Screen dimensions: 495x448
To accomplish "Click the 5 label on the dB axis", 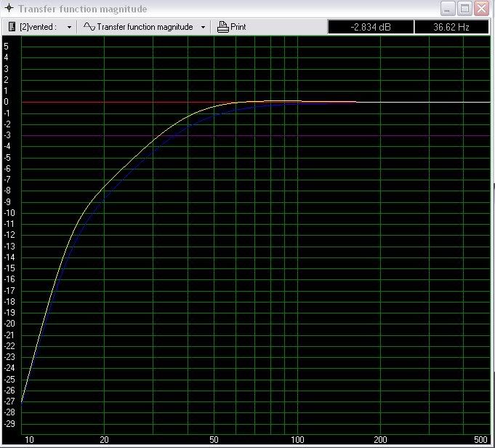I will coord(6,47).
